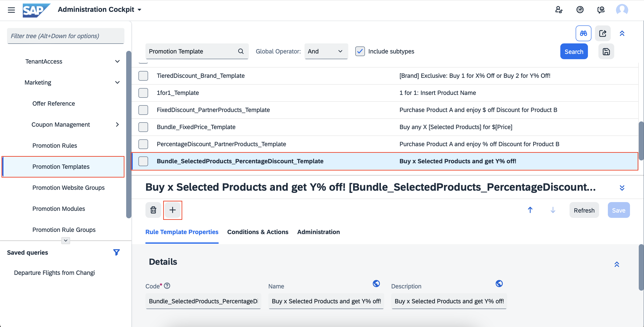644x327 pixels.
Task: Open the hamburger navigation menu
Action: coord(11,10)
